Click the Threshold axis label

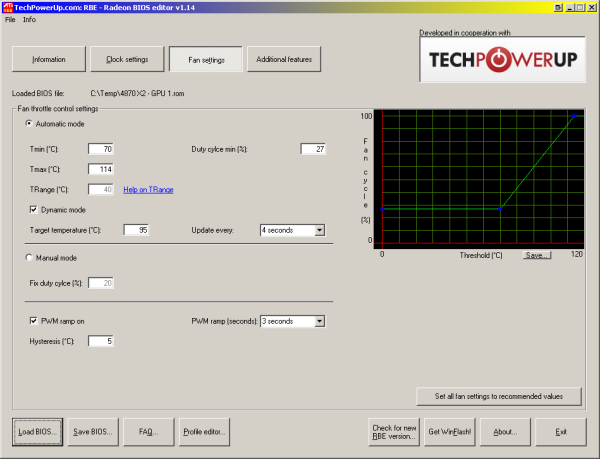point(481,255)
